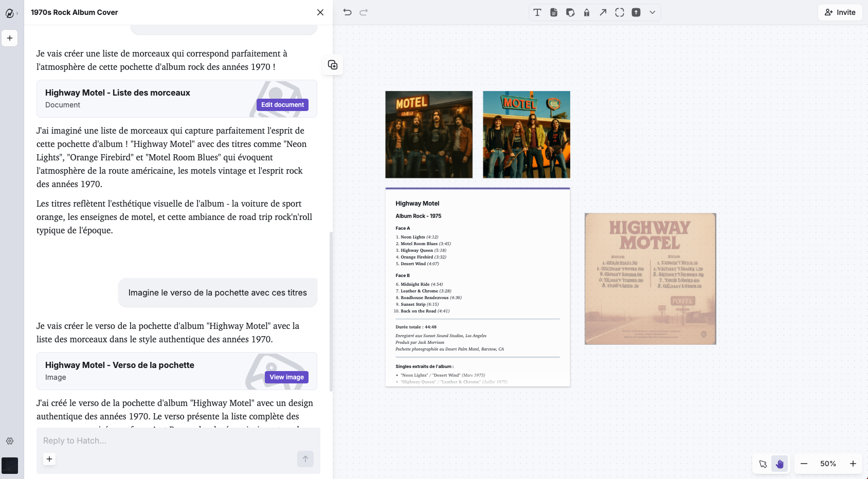Switch to the pointer select mode
Screen dimensions: 868x479
pyautogui.click(x=763, y=464)
